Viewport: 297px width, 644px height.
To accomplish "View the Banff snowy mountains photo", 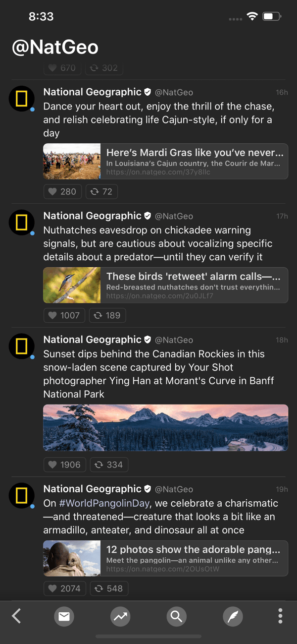I will click(165, 427).
